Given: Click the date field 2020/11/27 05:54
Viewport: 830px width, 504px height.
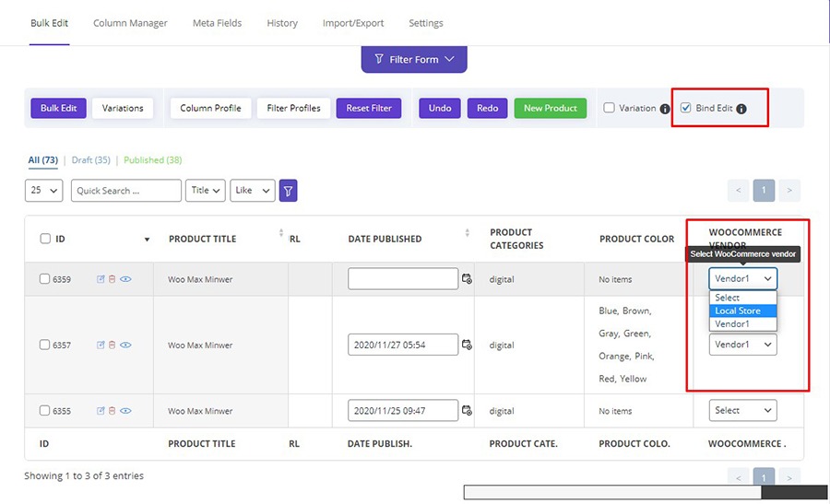Looking at the screenshot, I should (x=403, y=345).
